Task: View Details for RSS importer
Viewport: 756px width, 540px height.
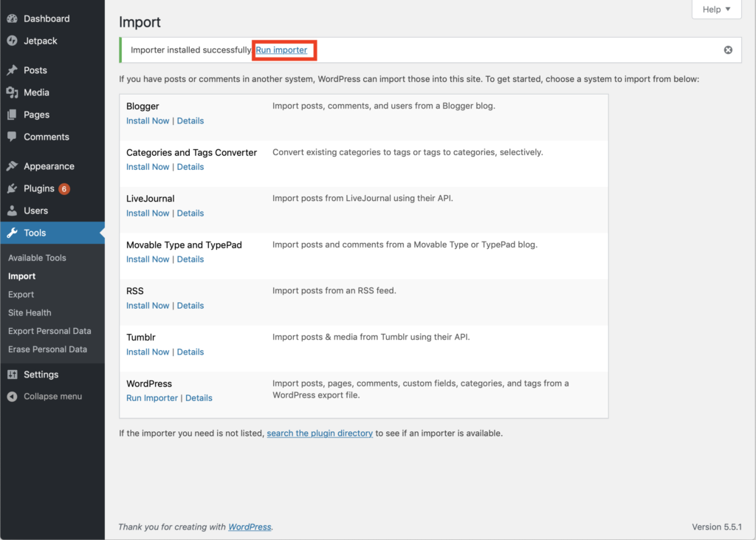Action: coord(190,306)
